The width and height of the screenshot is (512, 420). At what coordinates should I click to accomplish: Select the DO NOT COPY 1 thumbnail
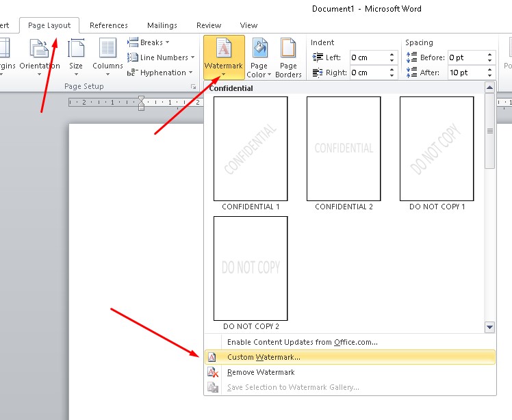(x=437, y=149)
